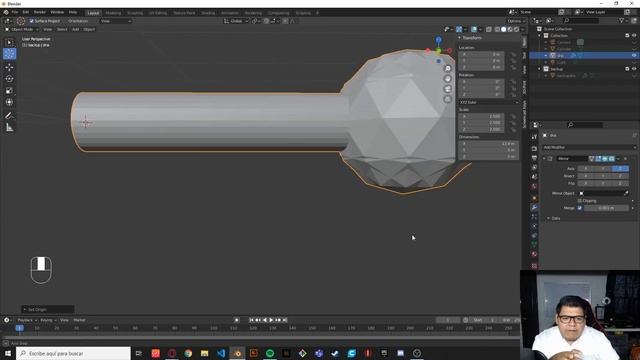Select the Move tool in the toolbar
The image size is (640, 360).
coord(9,67)
